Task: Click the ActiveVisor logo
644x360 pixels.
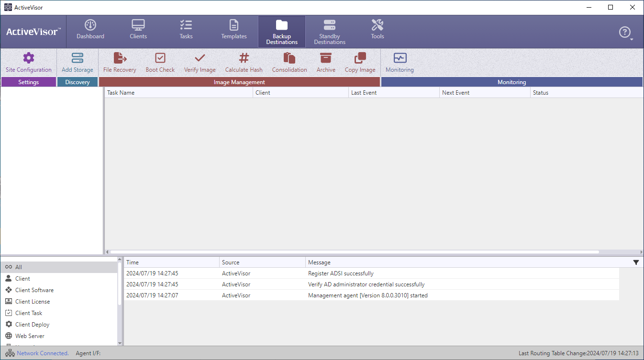Action: coord(33,32)
